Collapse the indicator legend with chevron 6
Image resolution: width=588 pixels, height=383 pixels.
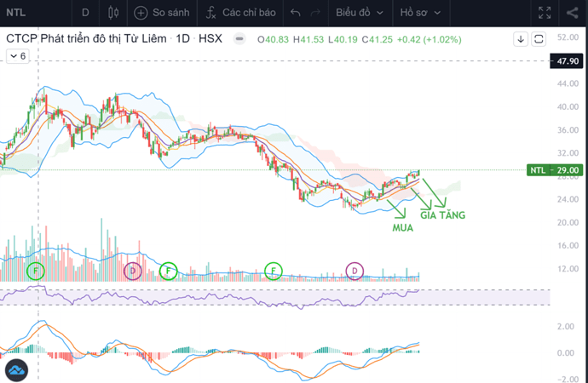(x=18, y=56)
